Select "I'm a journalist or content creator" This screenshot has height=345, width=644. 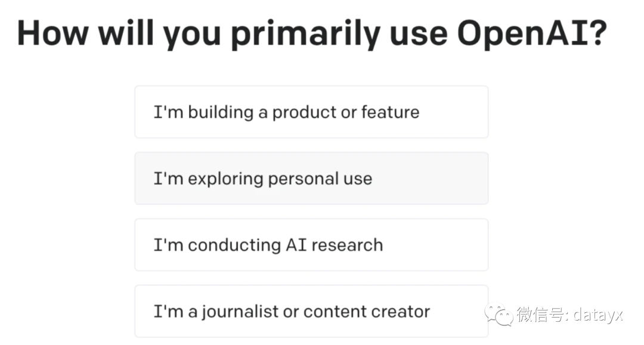(311, 312)
